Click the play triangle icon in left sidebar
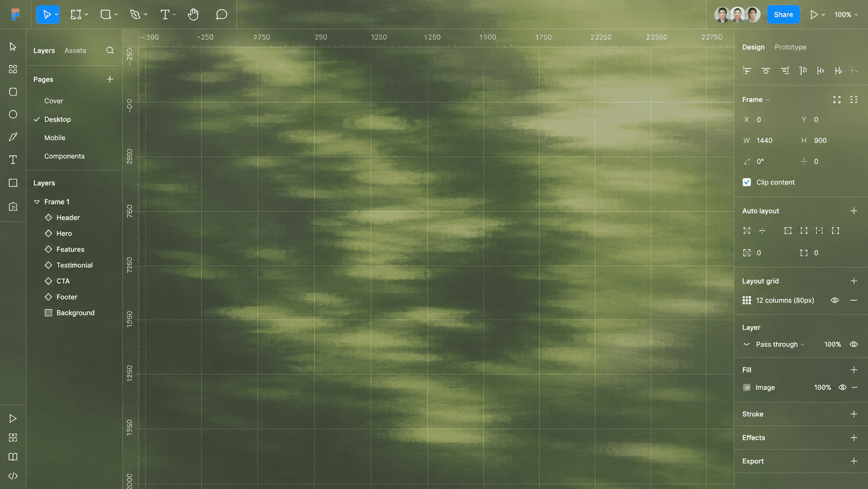 pos(13,419)
